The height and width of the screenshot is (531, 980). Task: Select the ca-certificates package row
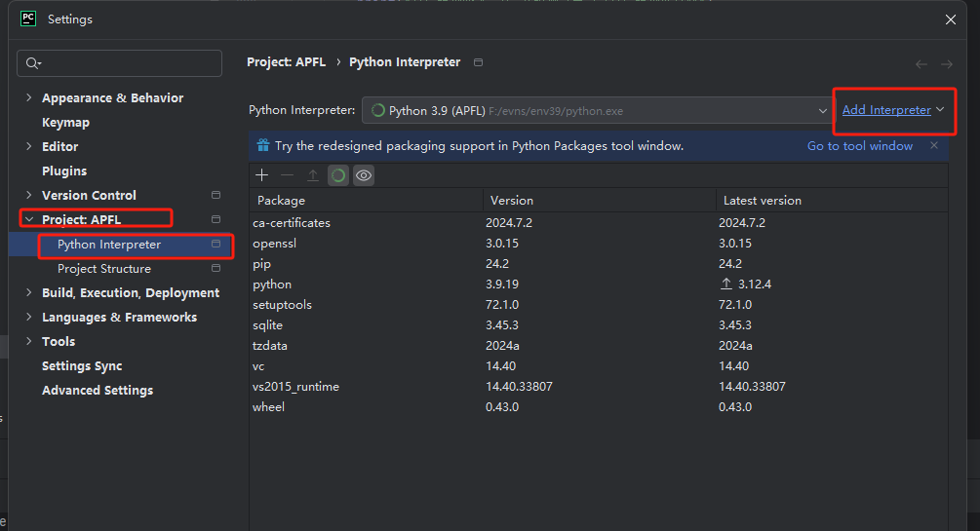[x=599, y=223]
